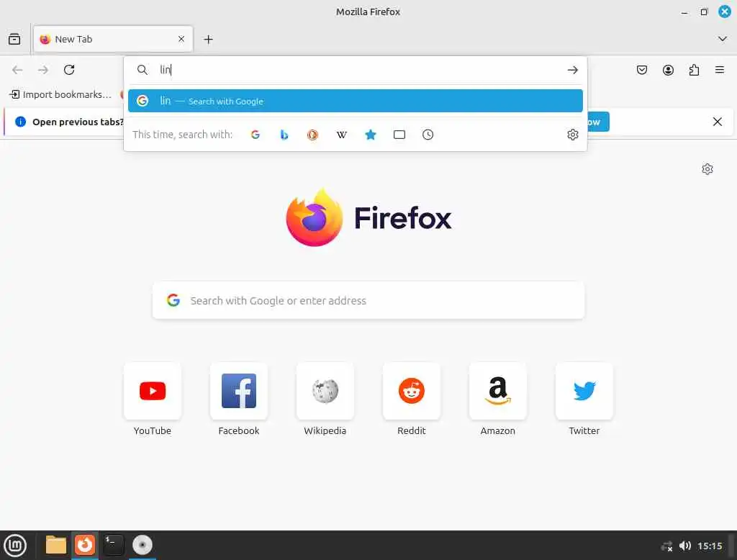Click the go arrow in address bar
737x560 pixels.
(572, 70)
